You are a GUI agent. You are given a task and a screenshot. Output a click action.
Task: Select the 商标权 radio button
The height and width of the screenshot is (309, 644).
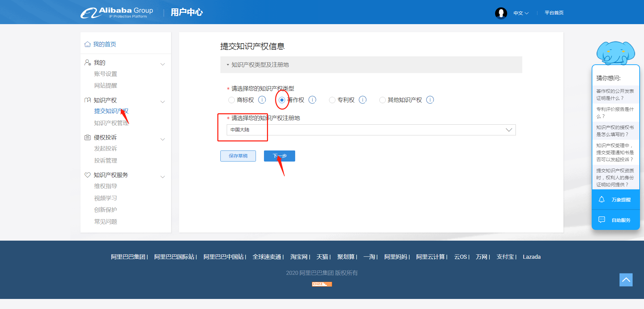[x=231, y=100]
